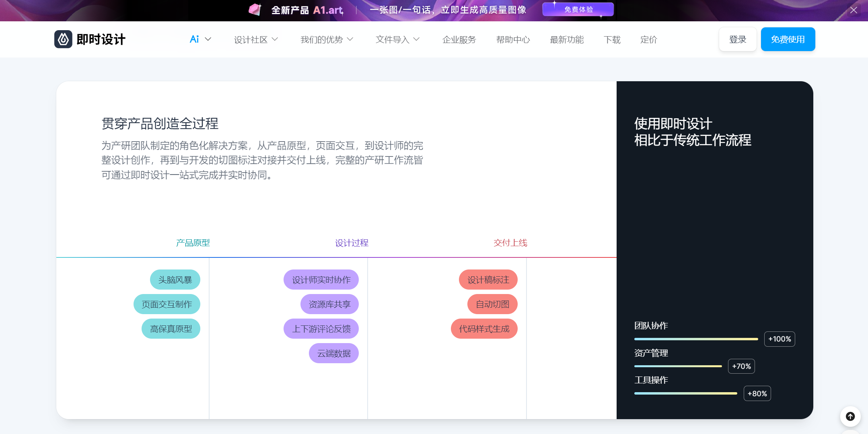Click the scroll-to-top arrow icon
Viewport: 868px width, 434px height.
[x=850, y=416]
